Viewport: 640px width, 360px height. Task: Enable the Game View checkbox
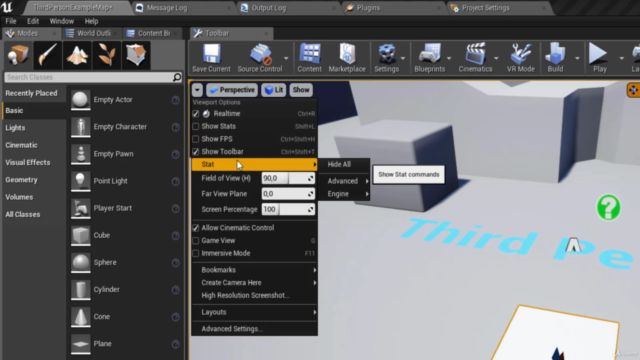196,241
